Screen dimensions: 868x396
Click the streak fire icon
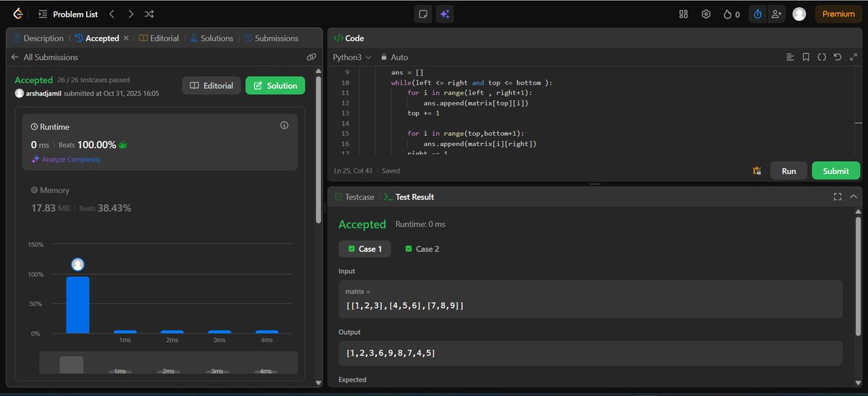click(727, 14)
